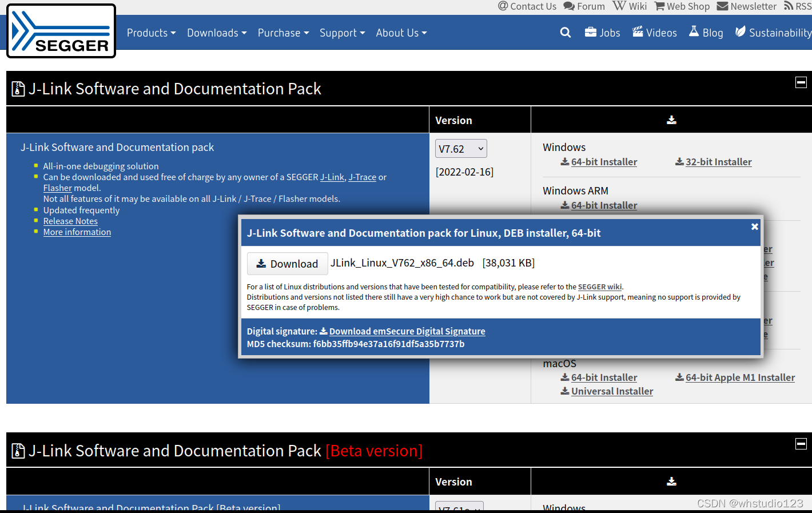
Task: Select the file size [38,031 KB] text
Action: 509,263
